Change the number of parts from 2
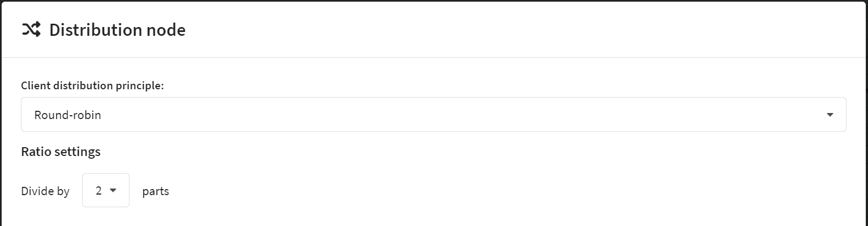This screenshot has width=868, height=226. pos(106,190)
